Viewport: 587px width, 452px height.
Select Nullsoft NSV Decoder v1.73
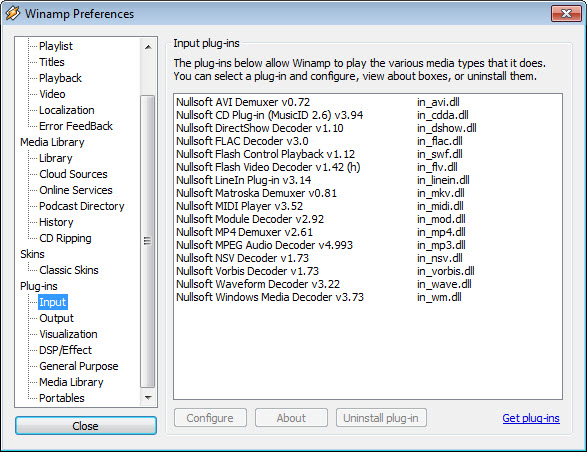[243, 258]
